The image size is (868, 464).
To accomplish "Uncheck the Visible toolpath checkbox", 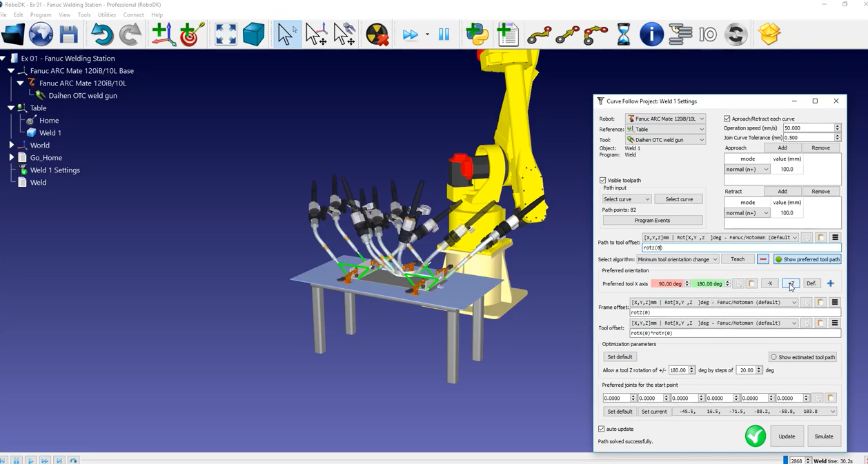I will pos(603,181).
